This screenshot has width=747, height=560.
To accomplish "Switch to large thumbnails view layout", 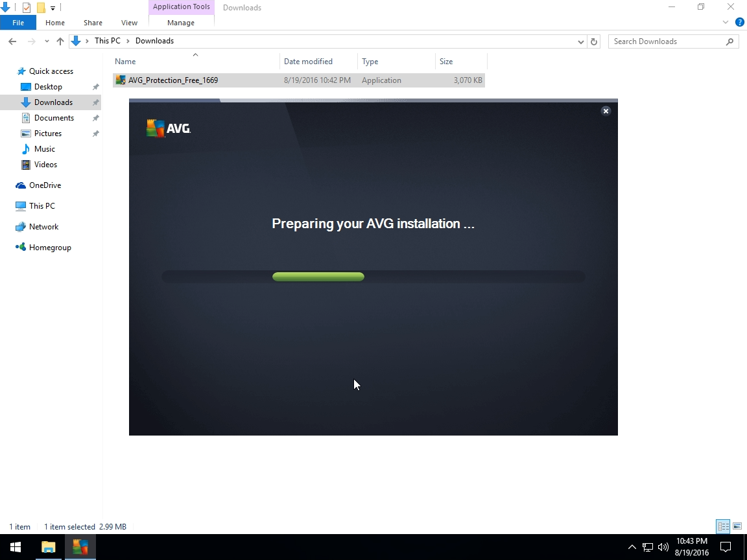I will tap(737, 526).
